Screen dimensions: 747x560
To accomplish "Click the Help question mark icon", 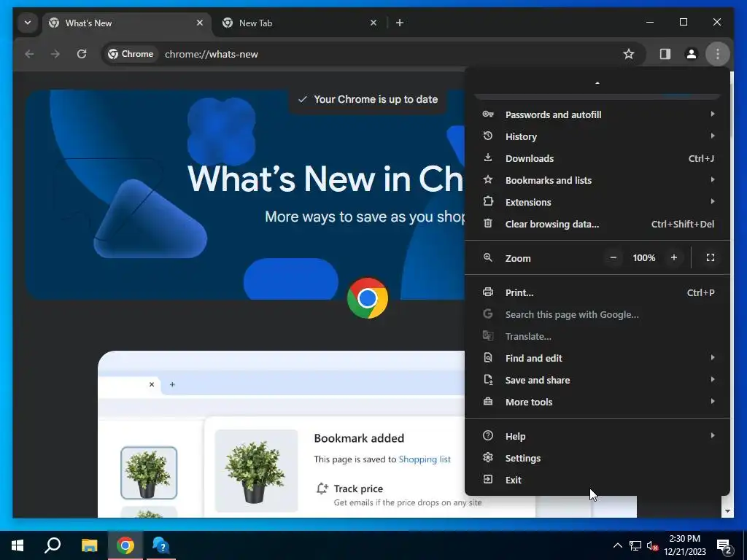I will coord(488,436).
